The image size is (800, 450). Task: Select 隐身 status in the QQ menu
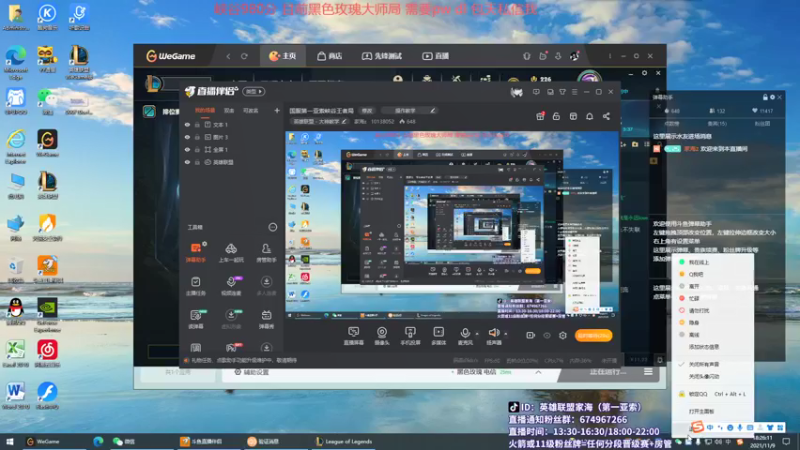pyautogui.click(x=693, y=322)
